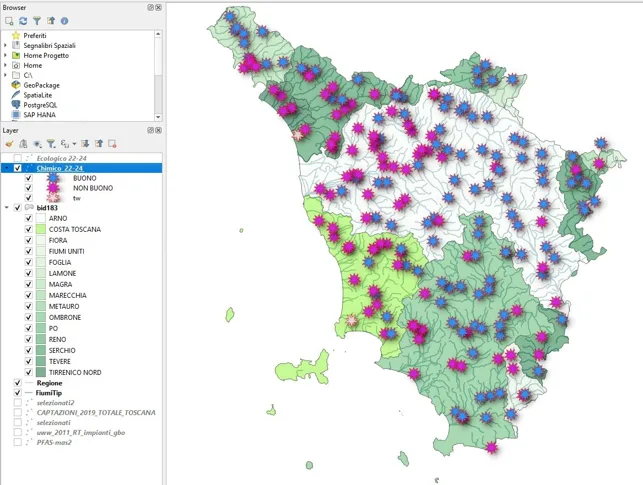
Task: Open the filter-by-expression dropdown arrow
Action: (x=74, y=144)
